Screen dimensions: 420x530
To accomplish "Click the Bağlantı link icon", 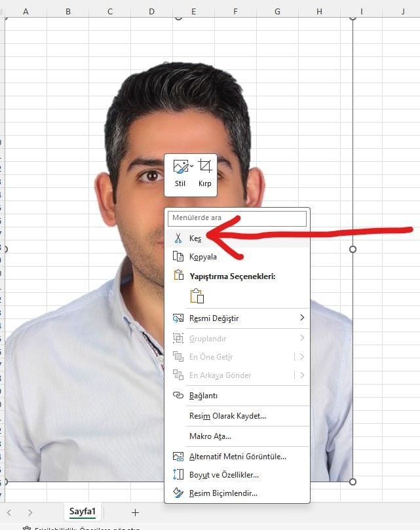I will (178, 395).
